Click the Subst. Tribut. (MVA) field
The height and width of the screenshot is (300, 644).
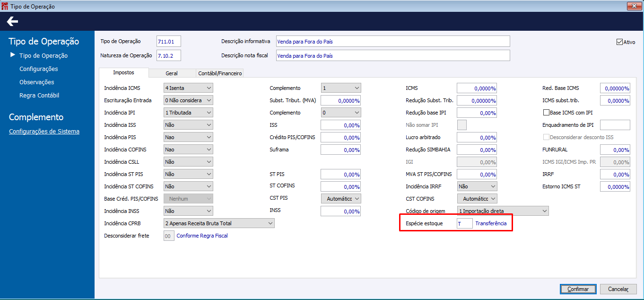(341, 100)
